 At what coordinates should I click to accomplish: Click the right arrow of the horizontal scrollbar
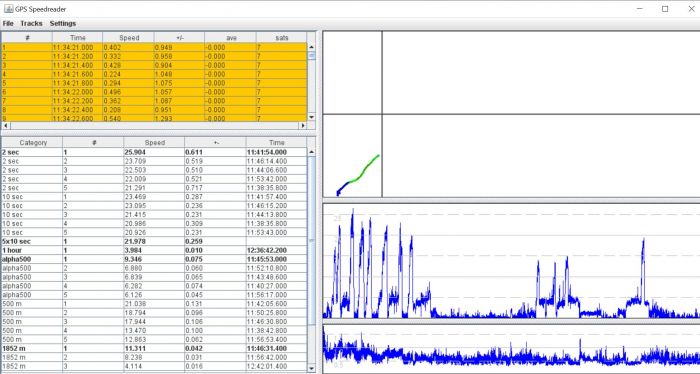click(304, 126)
